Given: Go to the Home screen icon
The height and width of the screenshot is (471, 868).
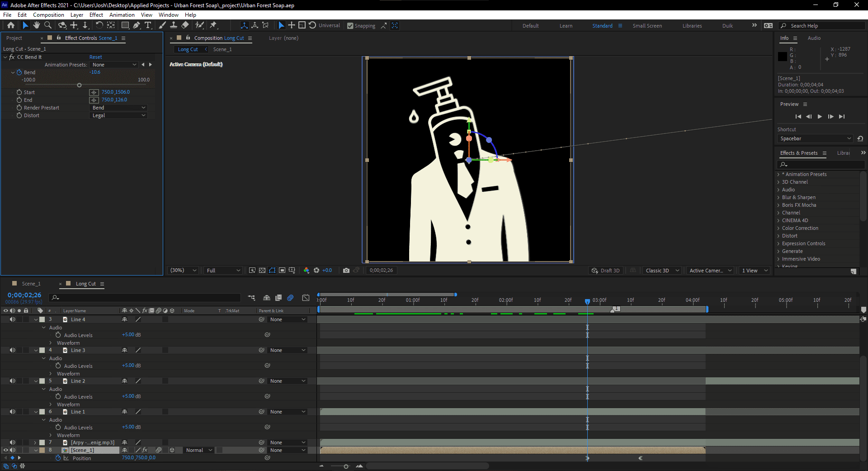Looking at the screenshot, I should (x=11, y=25).
